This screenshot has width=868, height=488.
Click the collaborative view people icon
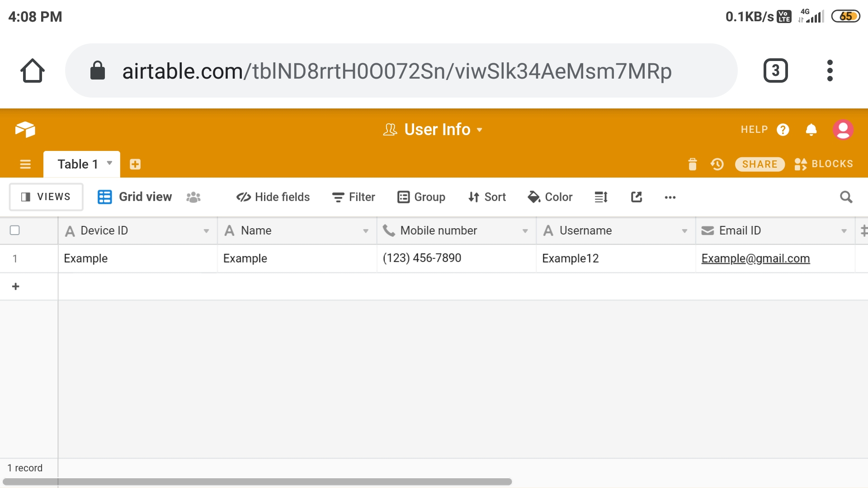pyautogui.click(x=193, y=197)
